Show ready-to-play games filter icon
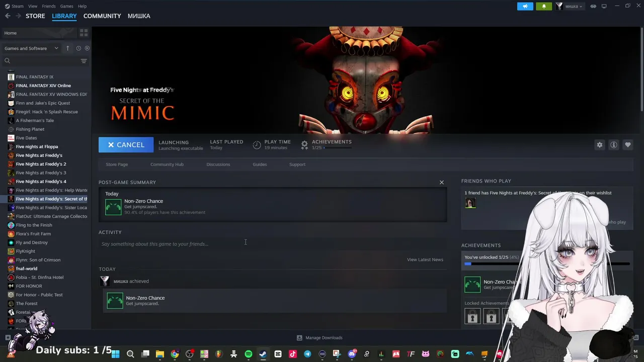Screen dimensions: 644x362 coord(87,48)
